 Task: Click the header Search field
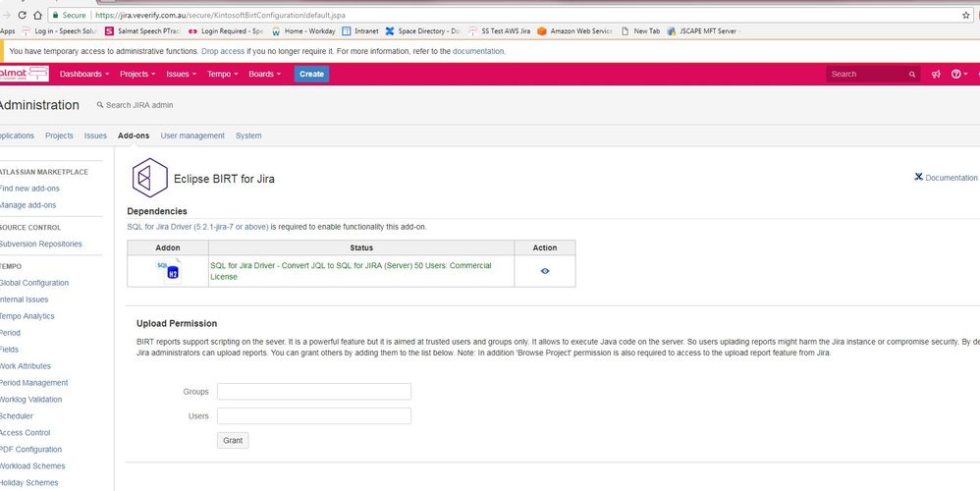click(x=873, y=75)
